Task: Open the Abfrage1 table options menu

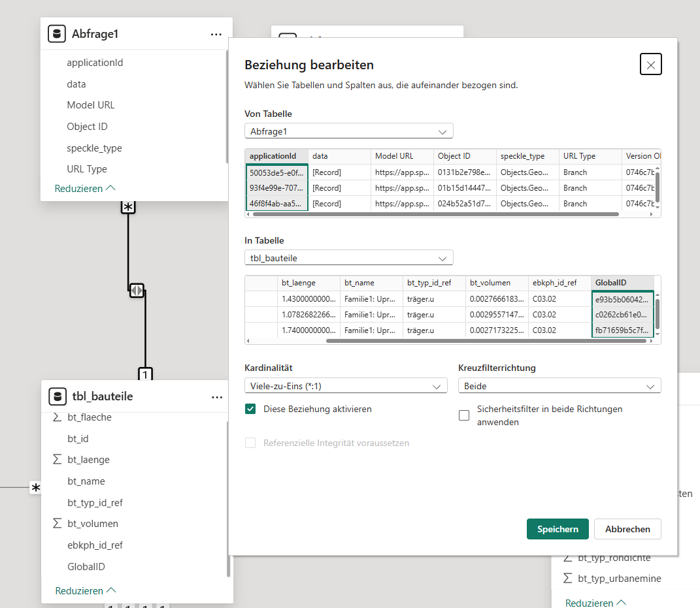Action: pos(216,35)
